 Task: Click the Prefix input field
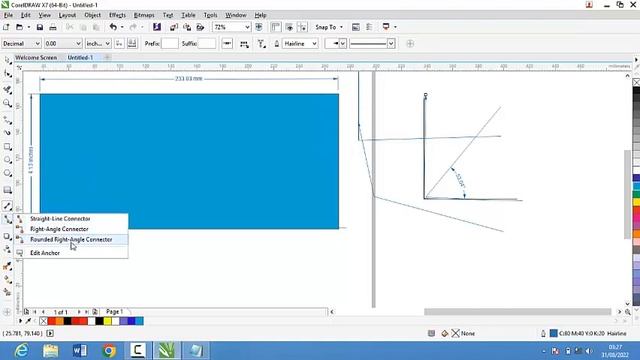pyautogui.click(x=170, y=43)
